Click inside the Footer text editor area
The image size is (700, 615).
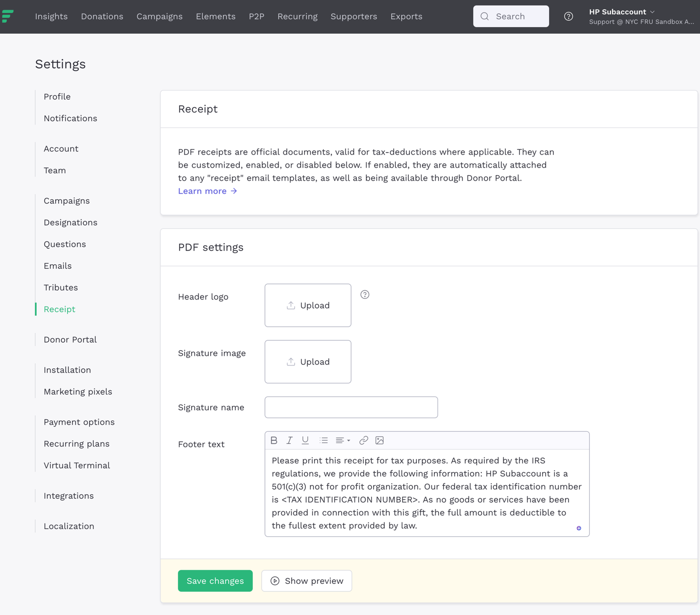[x=427, y=493]
